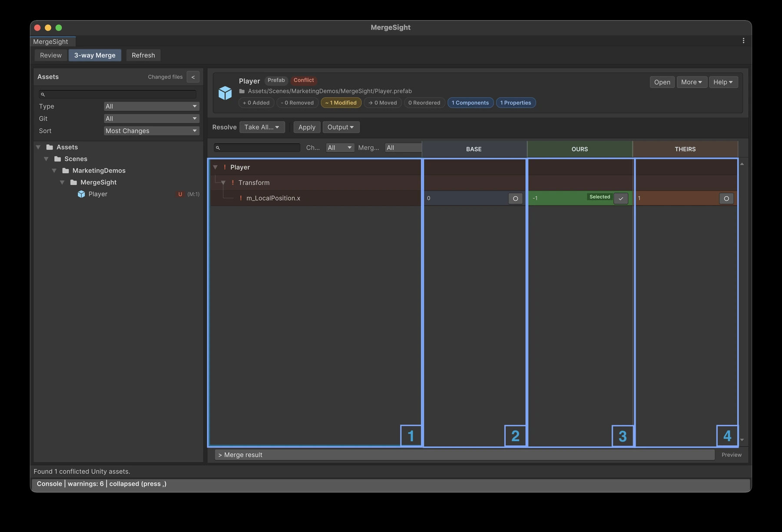Open the Type filter dropdown

point(151,106)
